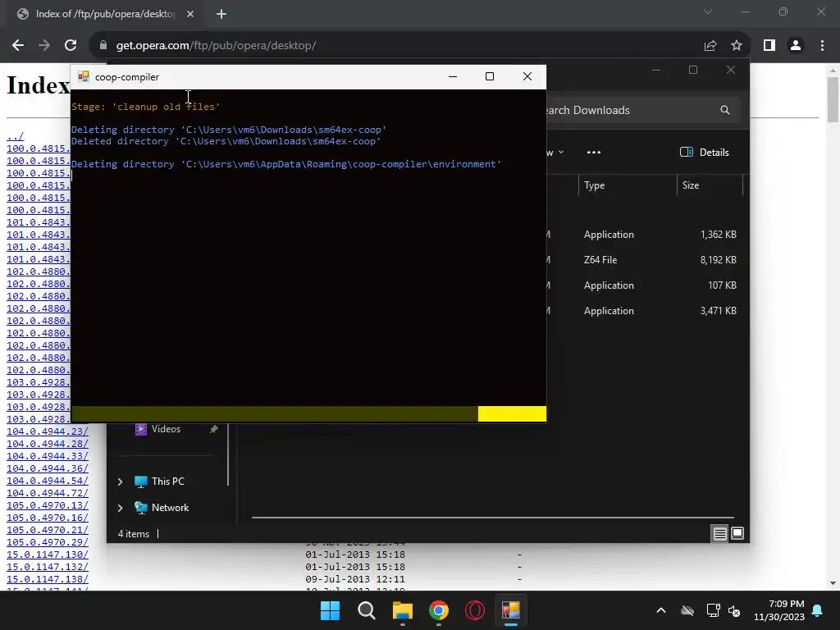This screenshot has height=630, width=840.
Task: Close the Index of /ftp/pub/opera tab
Action: [x=190, y=14]
